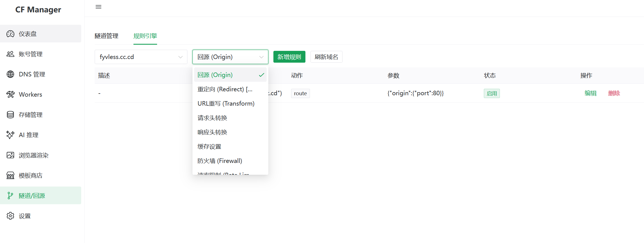644x243 pixels.
Task: Switch to the 隧道管理 tab
Action: [106, 36]
